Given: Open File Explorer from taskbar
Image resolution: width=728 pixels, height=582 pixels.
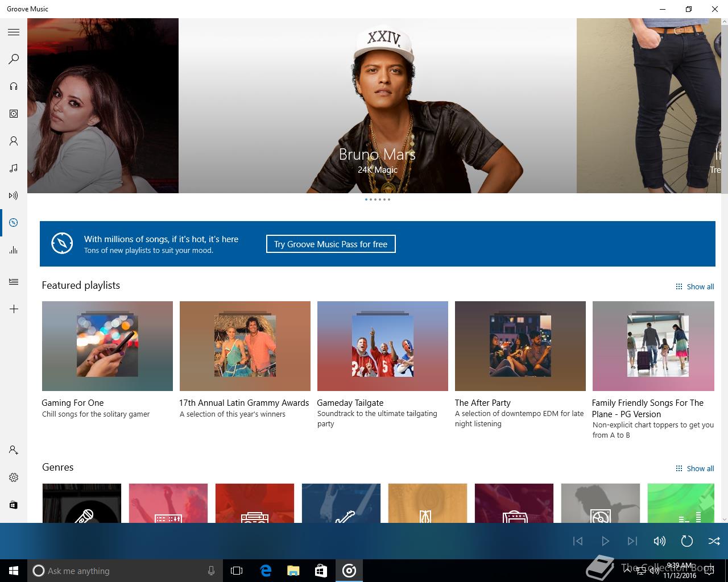Looking at the screenshot, I should 293,571.
